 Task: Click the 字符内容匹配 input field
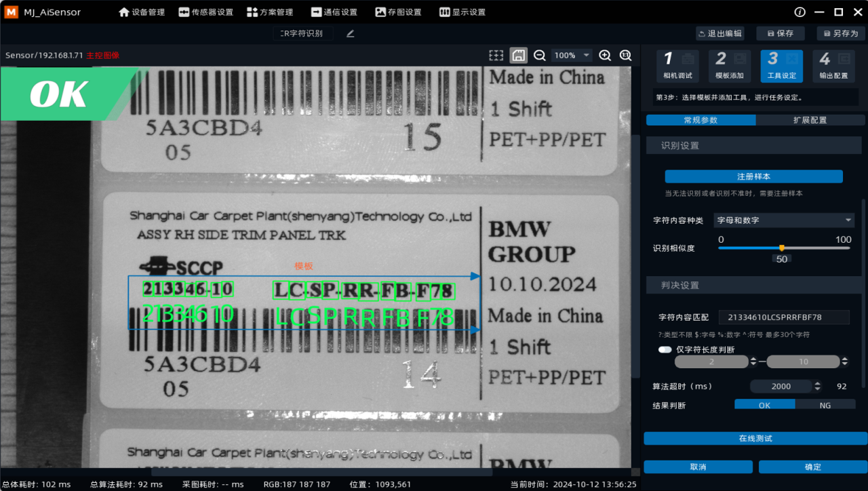(x=783, y=317)
